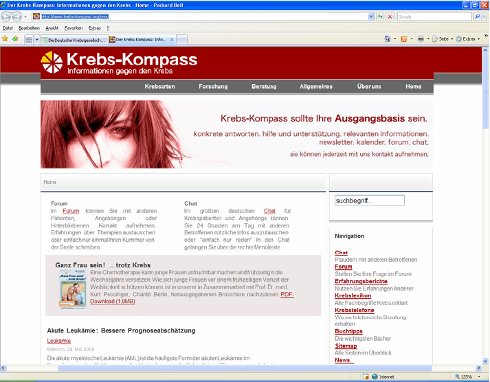Open Krebslexikon sidebar link
The width and height of the screenshot is (490, 382).
pyautogui.click(x=353, y=295)
